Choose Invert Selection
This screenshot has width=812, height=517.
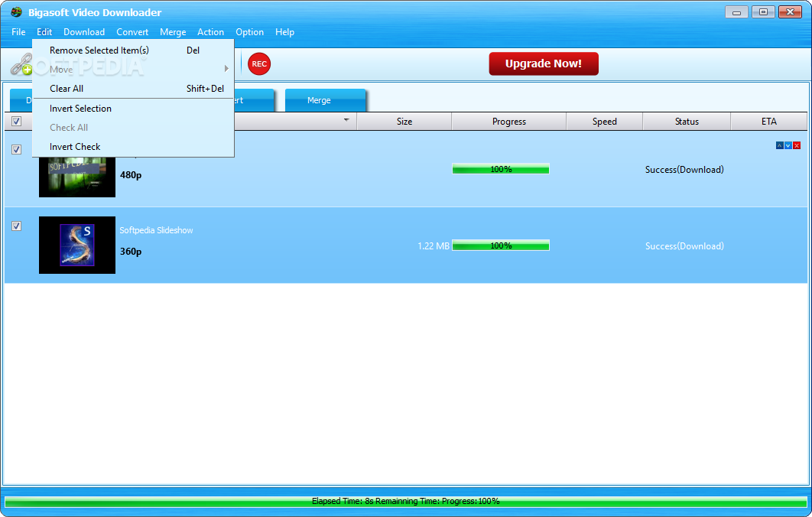click(133, 109)
